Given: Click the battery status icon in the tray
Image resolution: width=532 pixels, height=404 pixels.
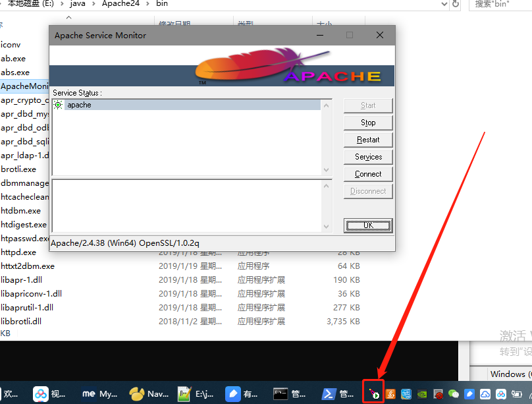Looking at the screenshot, I should click(x=518, y=393).
